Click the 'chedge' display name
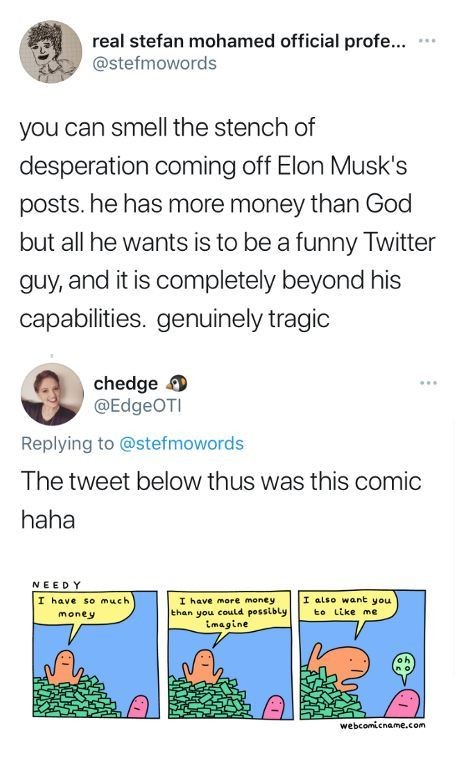 pyautogui.click(x=126, y=383)
